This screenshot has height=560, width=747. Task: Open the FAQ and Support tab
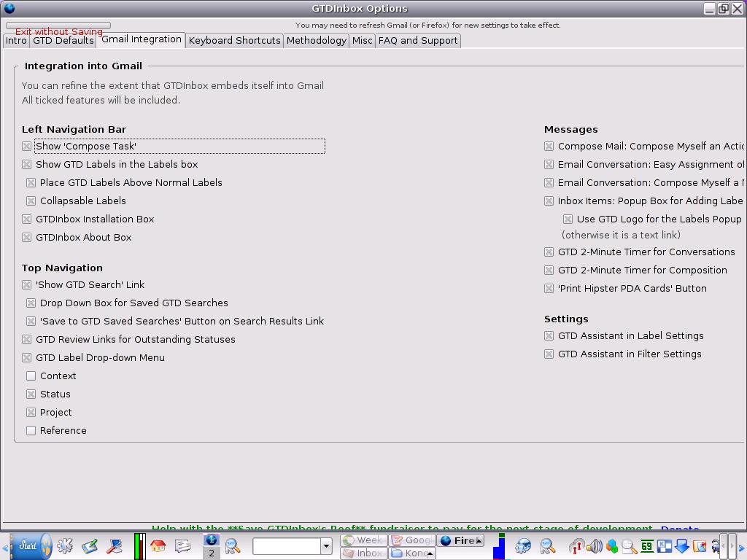coord(418,41)
